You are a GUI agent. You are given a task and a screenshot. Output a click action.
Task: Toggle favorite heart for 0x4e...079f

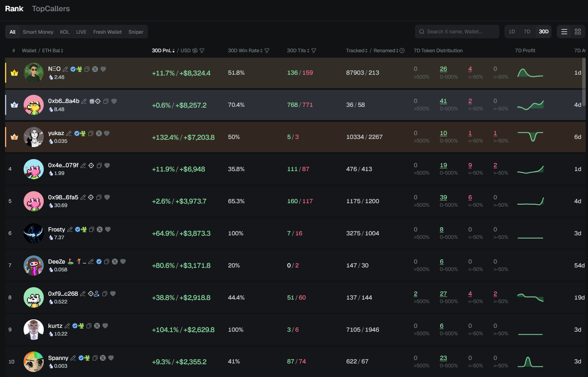click(107, 166)
